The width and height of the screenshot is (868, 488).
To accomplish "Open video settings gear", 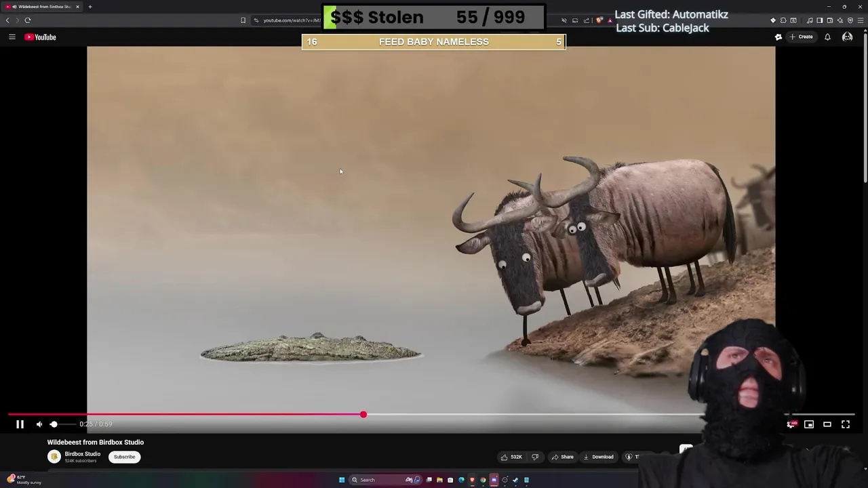I will [x=791, y=424].
